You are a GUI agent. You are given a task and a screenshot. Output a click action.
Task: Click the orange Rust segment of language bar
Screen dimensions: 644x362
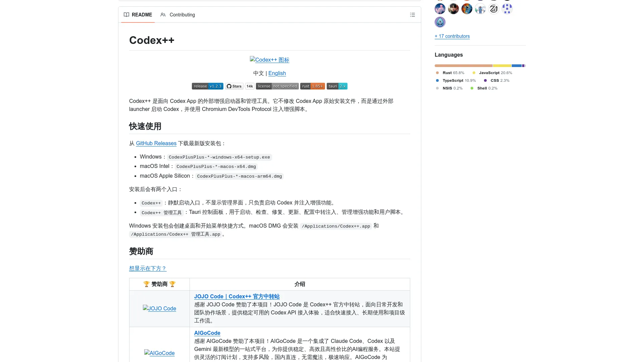pos(464,66)
